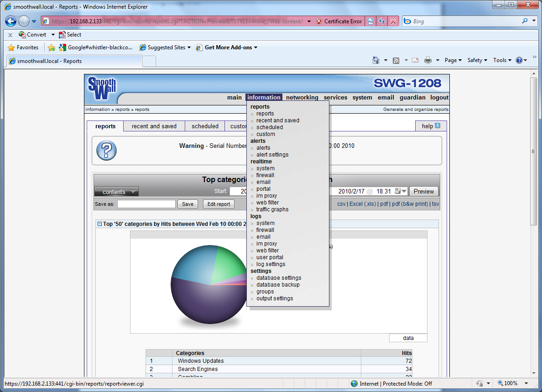The height and width of the screenshot is (392, 542).
Task: Switch to the scheduled tab
Action: 205,126
